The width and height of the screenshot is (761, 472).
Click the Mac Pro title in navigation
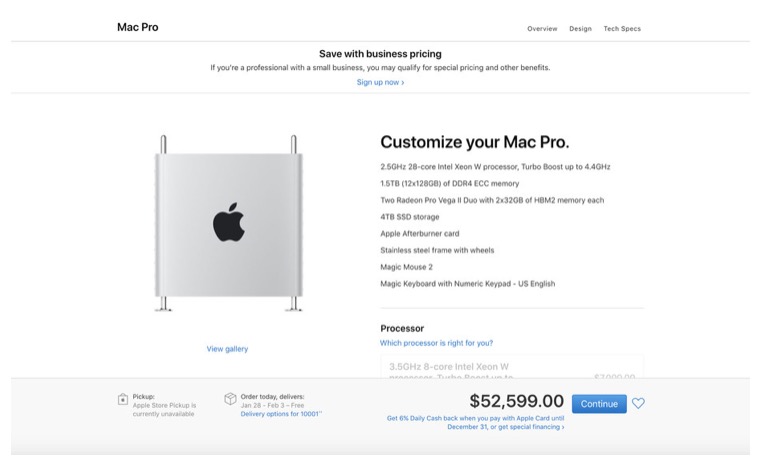coord(138,27)
